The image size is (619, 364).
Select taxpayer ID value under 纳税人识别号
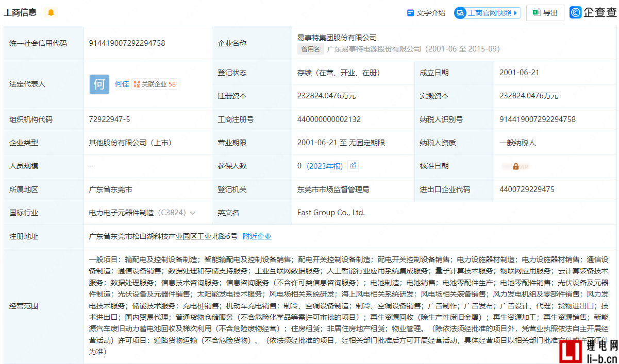point(538,119)
